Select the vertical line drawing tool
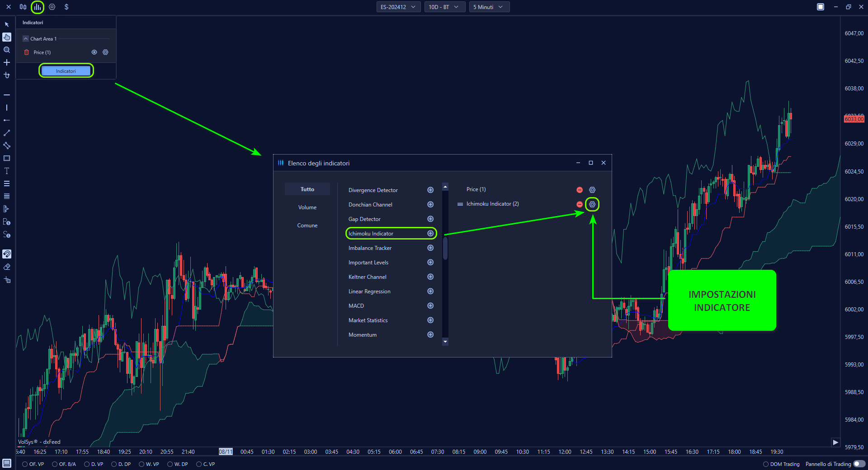This screenshot has height=470, width=868. click(x=7, y=108)
